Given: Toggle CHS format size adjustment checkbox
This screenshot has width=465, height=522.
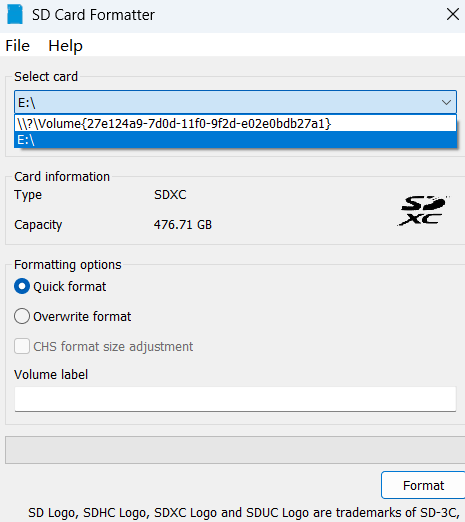Looking at the screenshot, I should (22, 346).
